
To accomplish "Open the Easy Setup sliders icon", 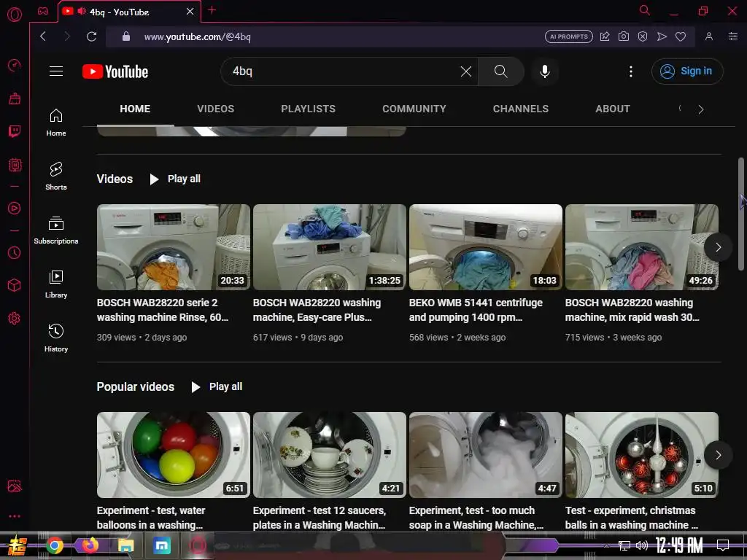I will (732, 36).
